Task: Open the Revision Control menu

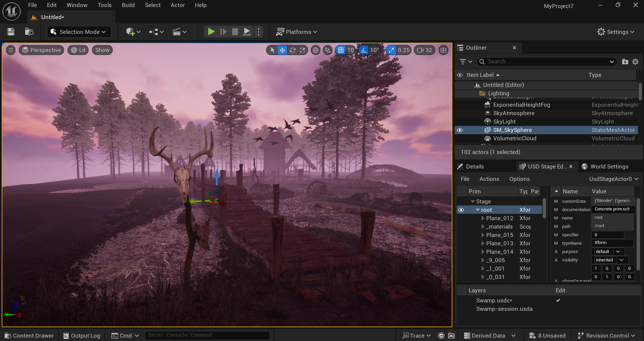Action: (606, 336)
